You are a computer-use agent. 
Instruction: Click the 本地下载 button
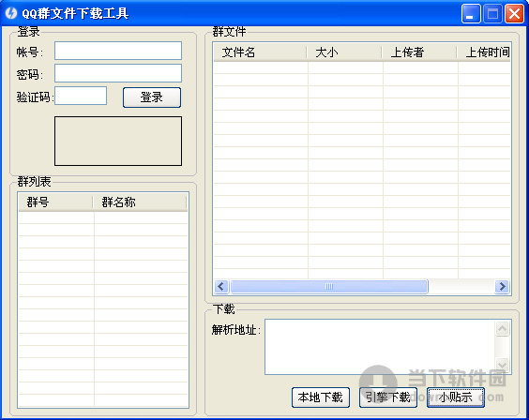pos(321,397)
